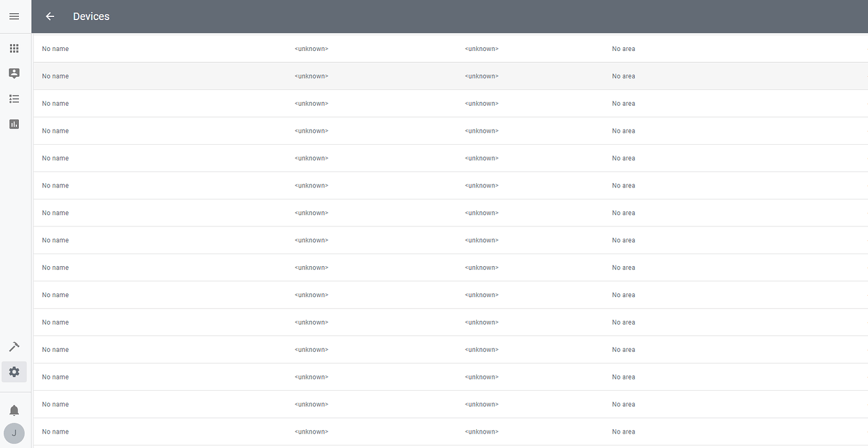
Task: Open the first "No name" device in the list
Action: pyautogui.click(x=55, y=48)
